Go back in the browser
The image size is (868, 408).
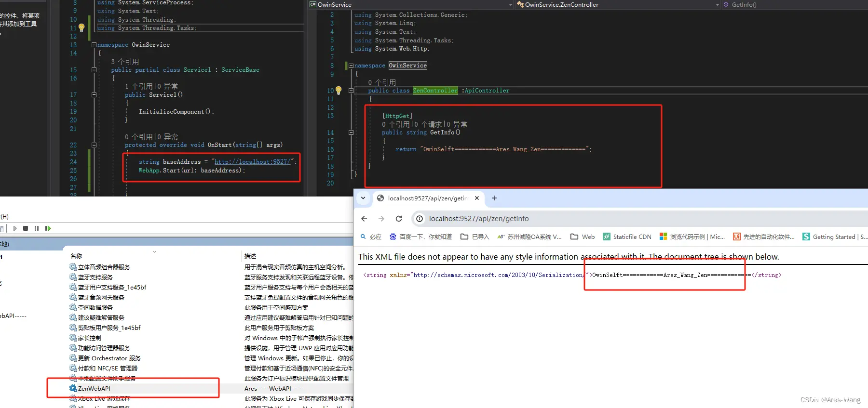[364, 219]
